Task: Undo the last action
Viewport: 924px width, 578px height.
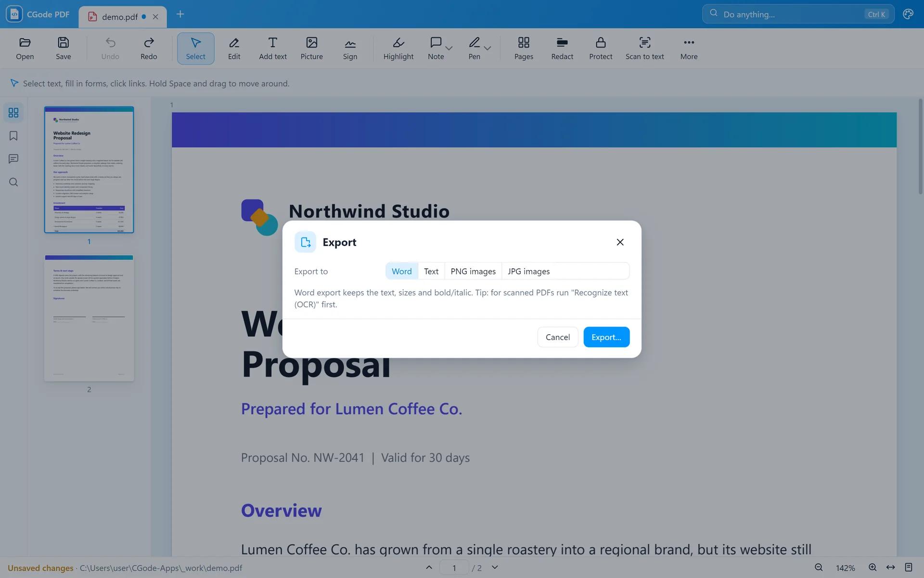Action: pos(110,48)
